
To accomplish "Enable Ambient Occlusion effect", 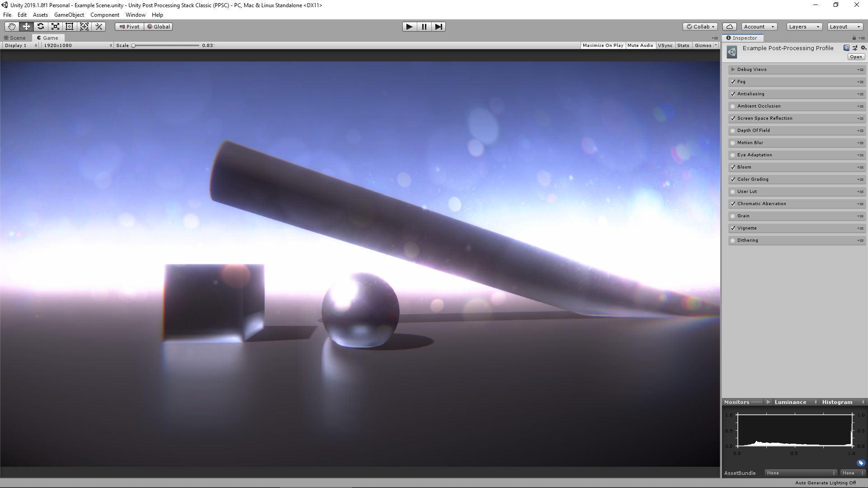I will tap(733, 106).
